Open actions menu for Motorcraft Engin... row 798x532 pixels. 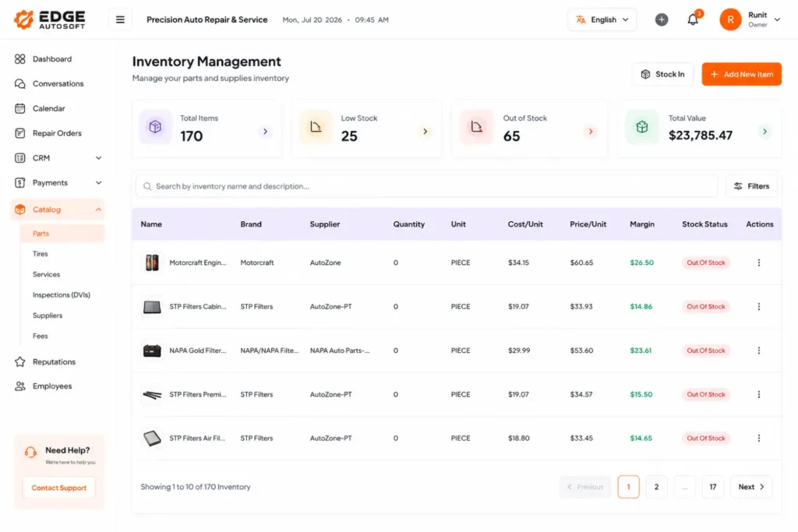[x=758, y=263]
